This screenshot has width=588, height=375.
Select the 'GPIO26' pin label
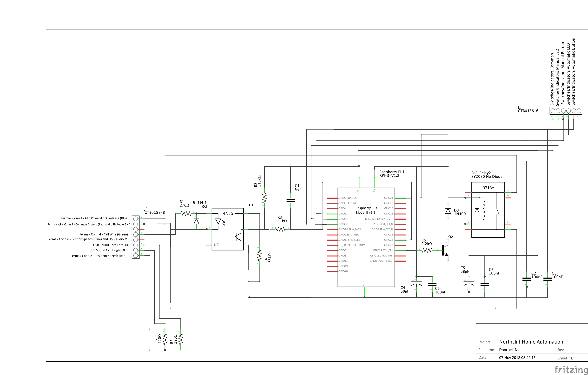[x=343, y=271]
